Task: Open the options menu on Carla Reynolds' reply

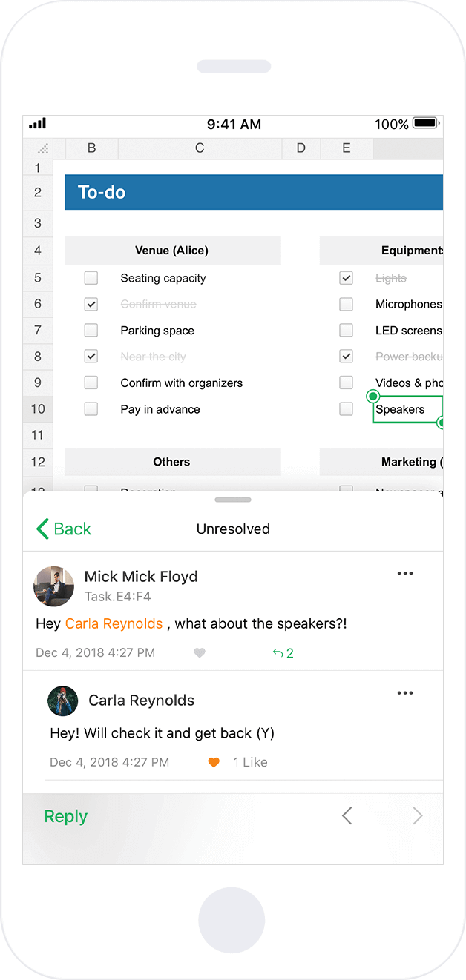Action: (404, 693)
